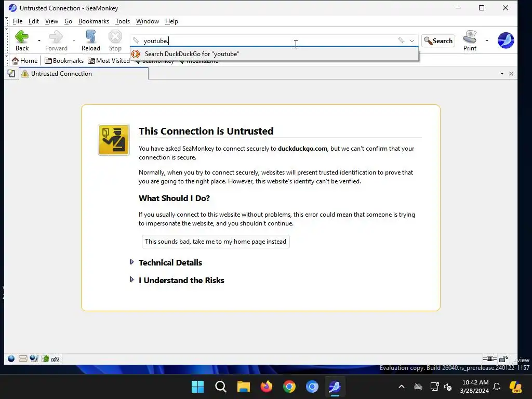The height and width of the screenshot is (399, 532).
Task: Select the DuckDuckGo search suggestion for youtube
Action: coord(274,54)
